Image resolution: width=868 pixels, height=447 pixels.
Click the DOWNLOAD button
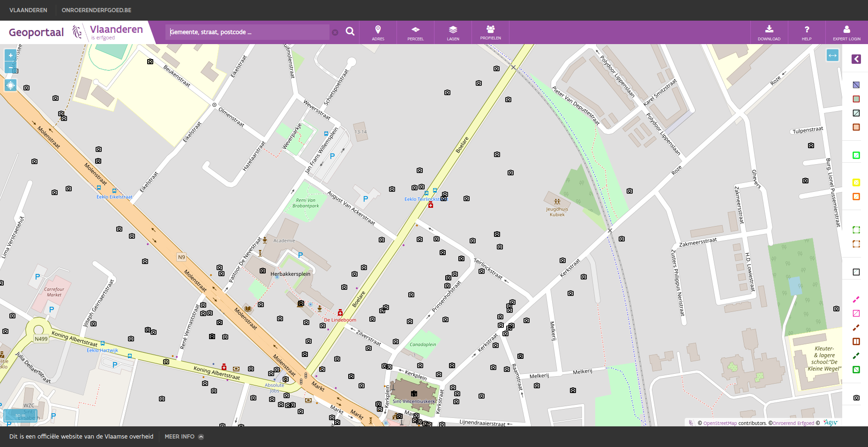tap(769, 32)
